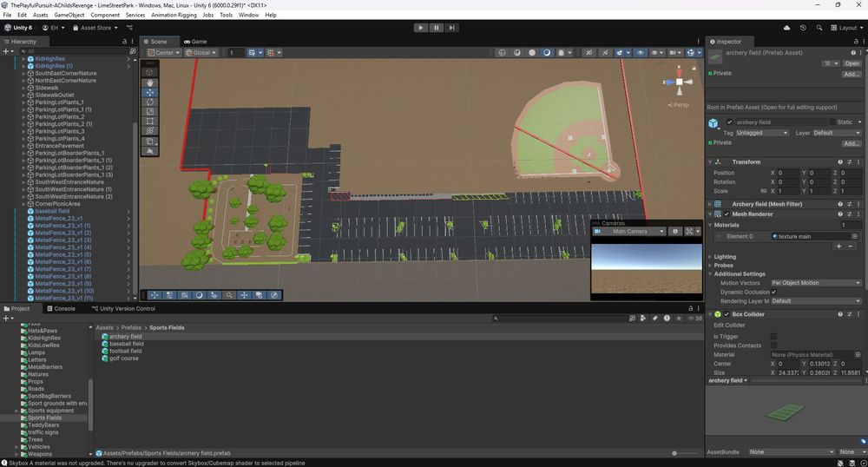Open the Animation Rigging menu

pyautogui.click(x=174, y=15)
